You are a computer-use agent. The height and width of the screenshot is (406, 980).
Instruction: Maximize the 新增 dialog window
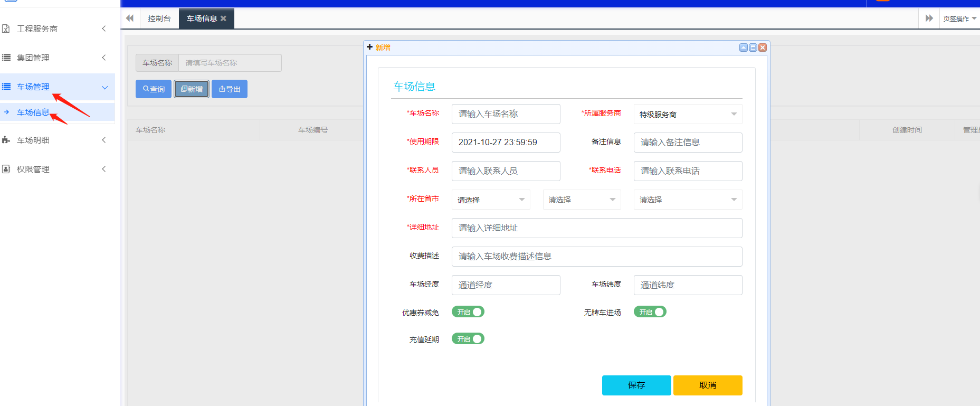[753, 48]
